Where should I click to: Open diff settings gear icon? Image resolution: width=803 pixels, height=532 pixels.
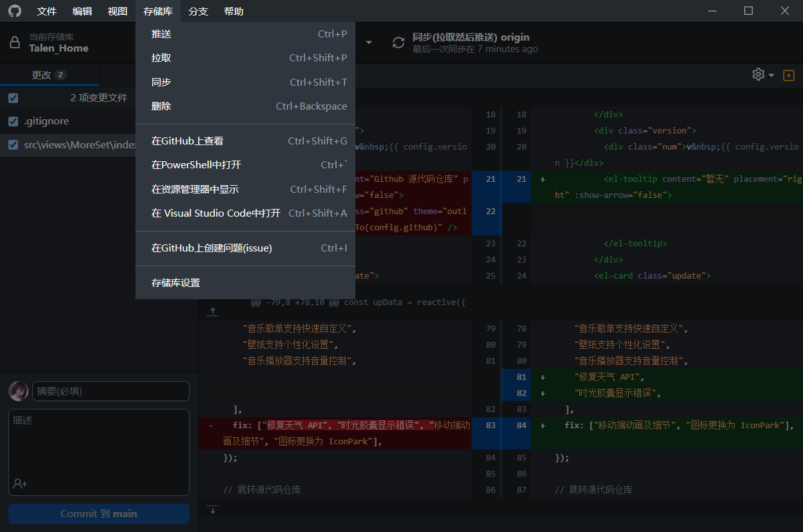pyautogui.click(x=758, y=75)
